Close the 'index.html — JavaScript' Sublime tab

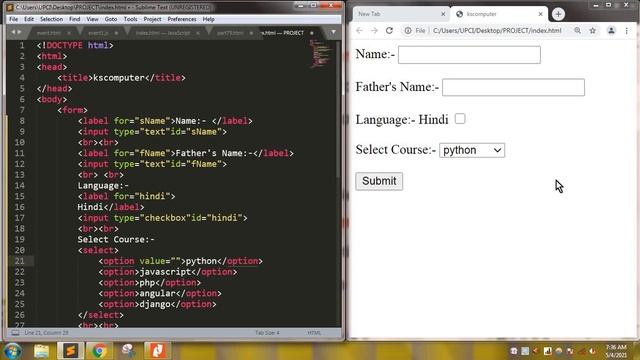[x=198, y=33]
